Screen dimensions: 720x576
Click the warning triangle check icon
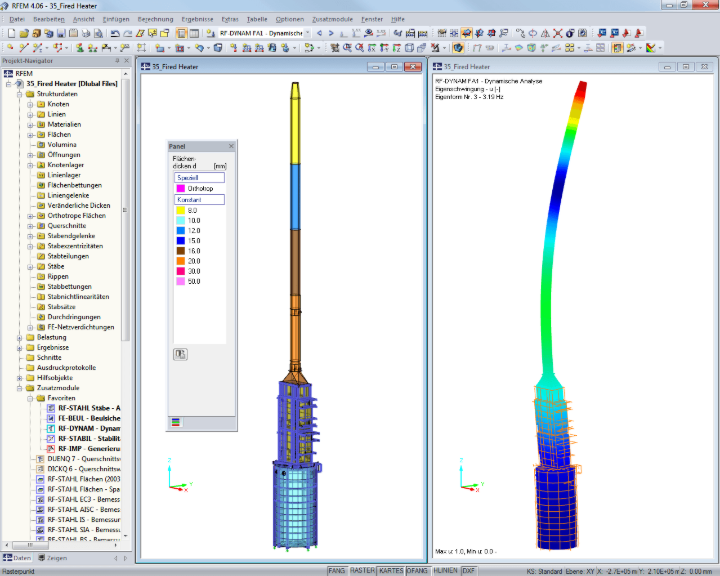click(545, 33)
